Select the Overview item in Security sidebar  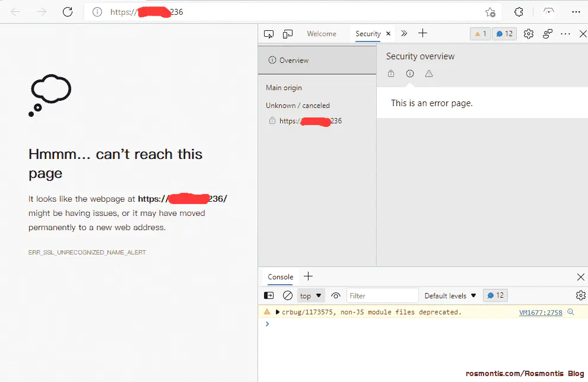click(317, 60)
